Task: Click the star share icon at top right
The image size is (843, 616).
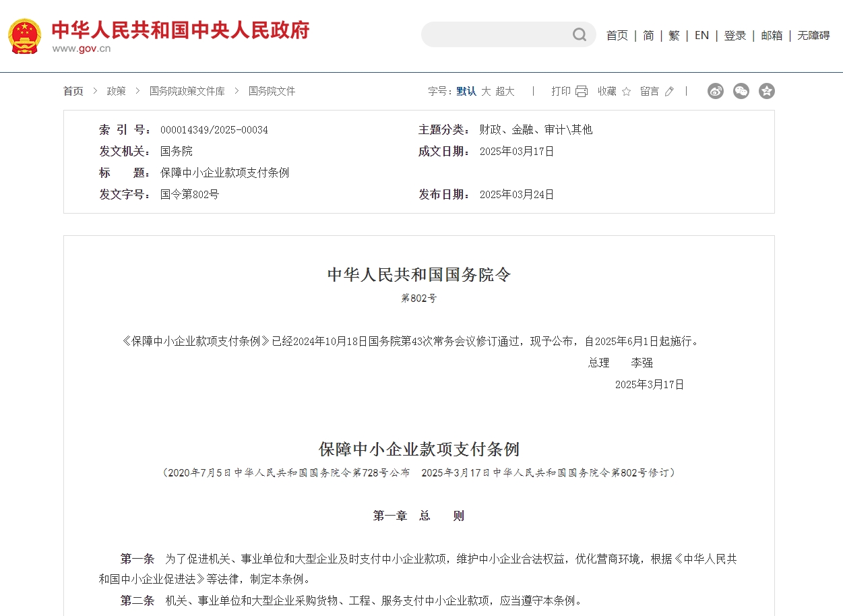Action: 767,91
